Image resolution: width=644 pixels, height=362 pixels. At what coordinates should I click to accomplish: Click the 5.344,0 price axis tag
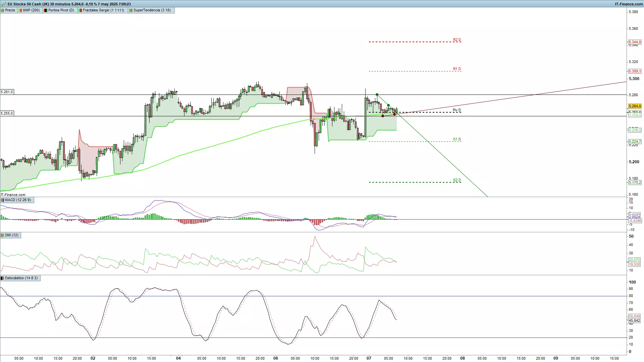click(x=635, y=42)
